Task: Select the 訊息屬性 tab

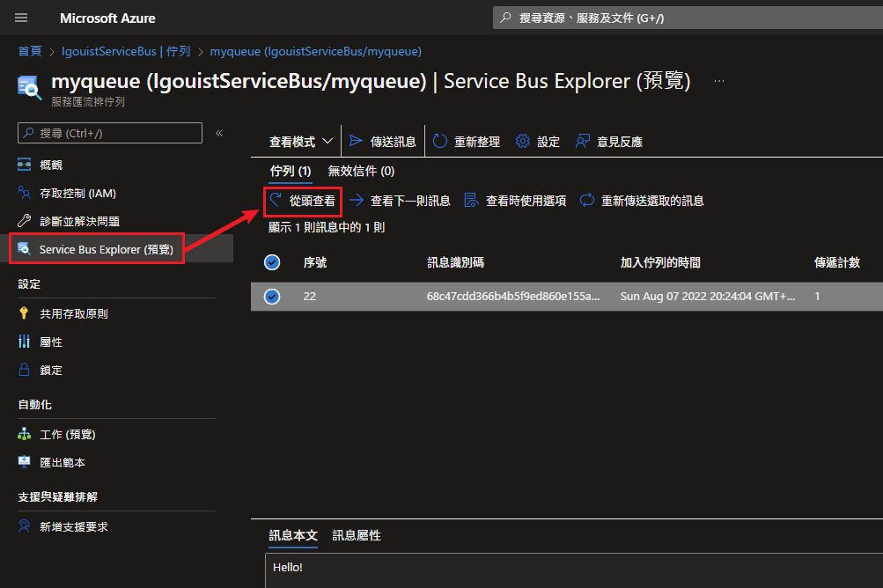Action: pyautogui.click(x=357, y=535)
